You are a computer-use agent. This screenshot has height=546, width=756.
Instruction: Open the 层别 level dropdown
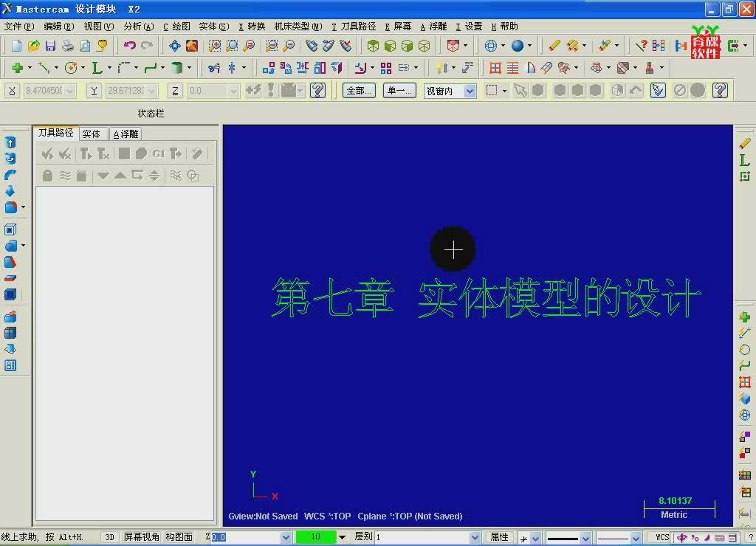pos(475,537)
